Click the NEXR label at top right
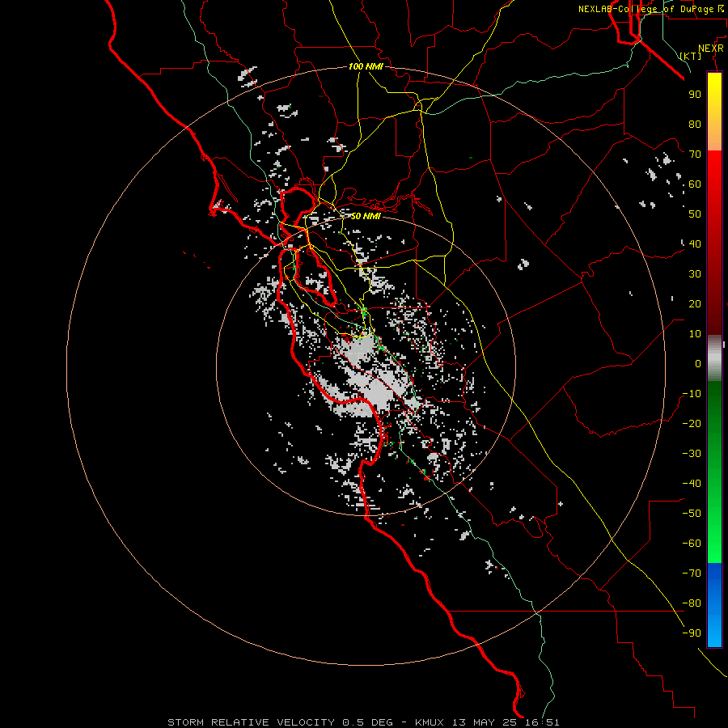 (x=711, y=49)
